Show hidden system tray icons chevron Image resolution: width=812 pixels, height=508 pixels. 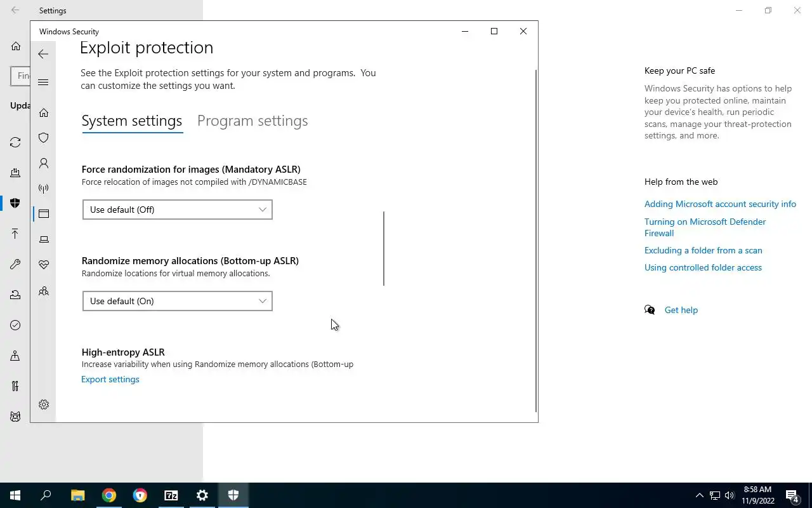point(700,495)
